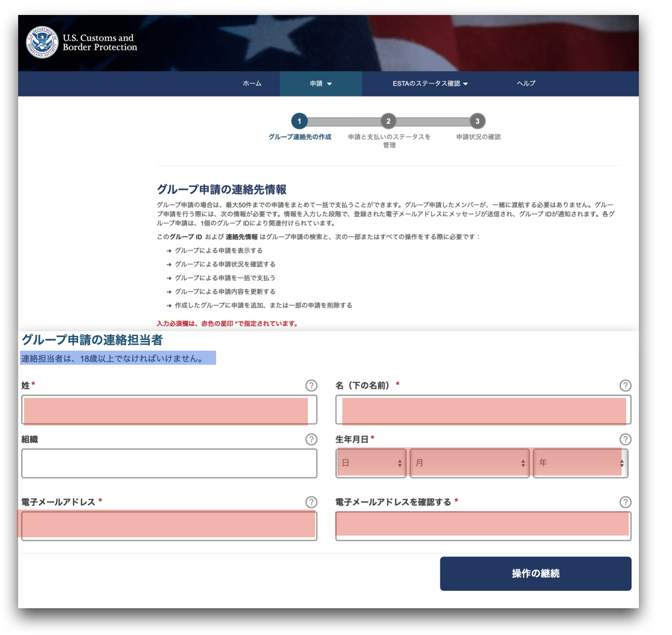The width and height of the screenshot is (672, 635).
Task: Click heading グループ申請の連絡担当者
Action: pyautogui.click(x=92, y=340)
